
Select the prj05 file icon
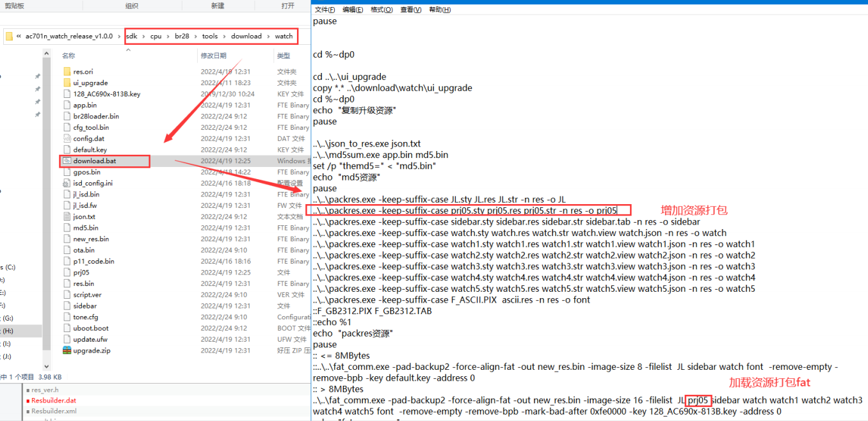pos(68,272)
